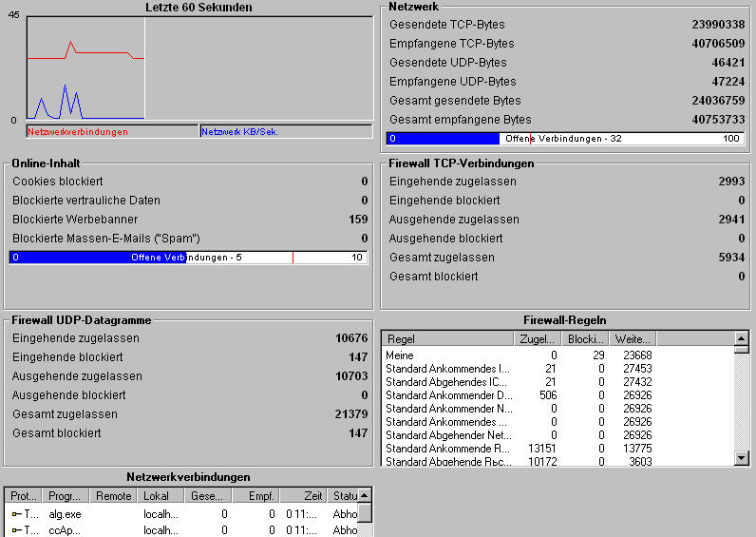Screen dimensions: 756x537
Task: Click the Blockierte vertrauliche Daten label
Action: coord(86,201)
